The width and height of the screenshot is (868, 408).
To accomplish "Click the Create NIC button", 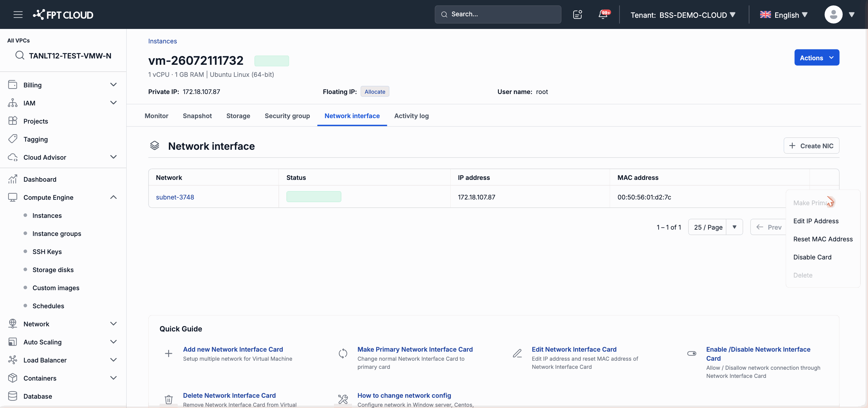I will [x=811, y=146].
